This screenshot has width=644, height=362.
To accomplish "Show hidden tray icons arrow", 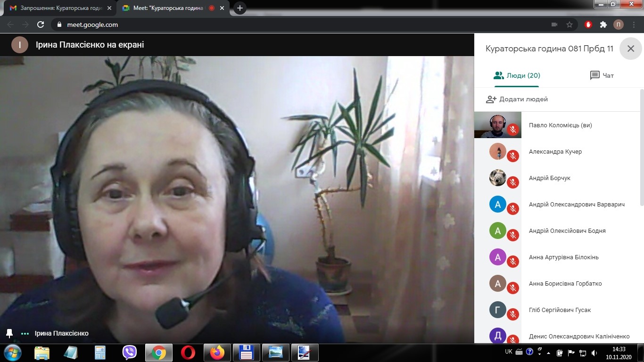I will coord(548,352).
